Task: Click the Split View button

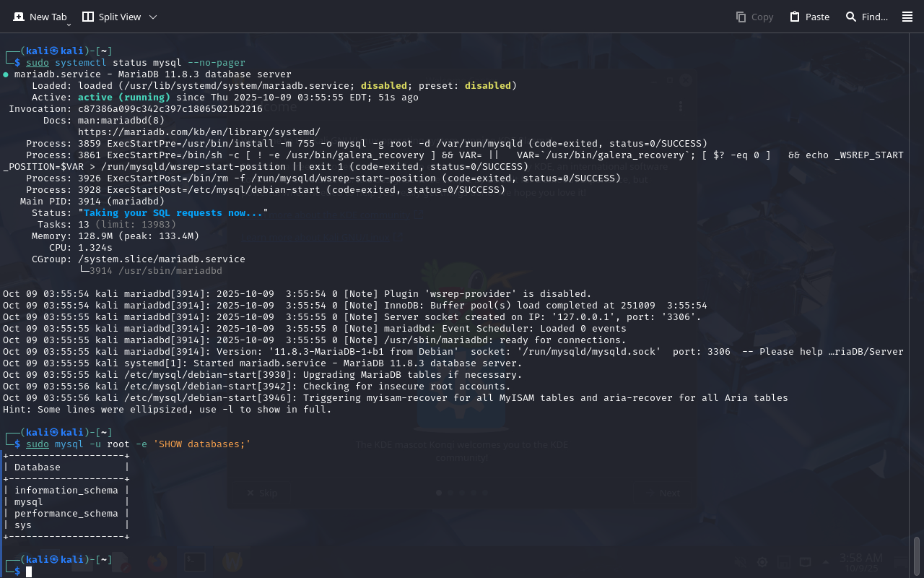Action: pos(112,17)
